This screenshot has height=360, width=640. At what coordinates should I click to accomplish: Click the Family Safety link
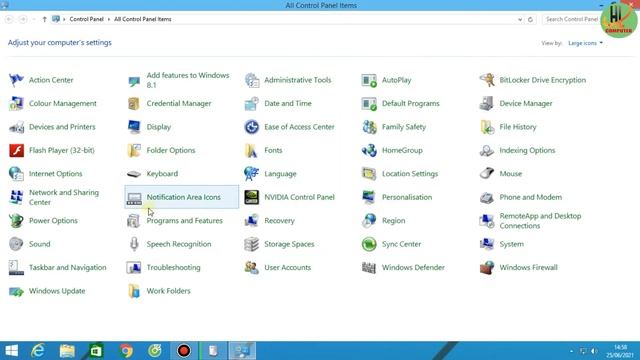404,127
